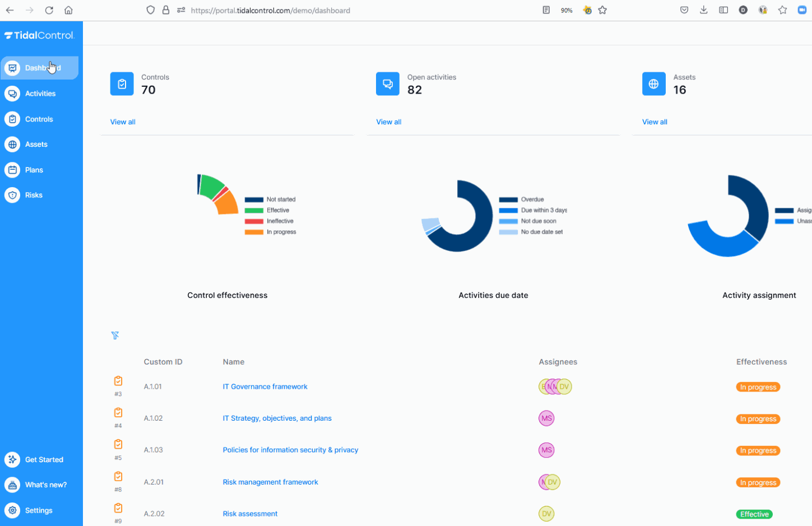The width and height of the screenshot is (812, 526).
Task: Click the filter funnel icon above the controls table
Action: coord(115,335)
